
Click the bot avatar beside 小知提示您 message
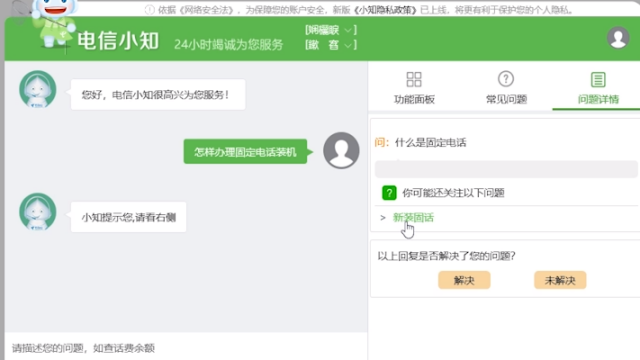(x=38, y=211)
